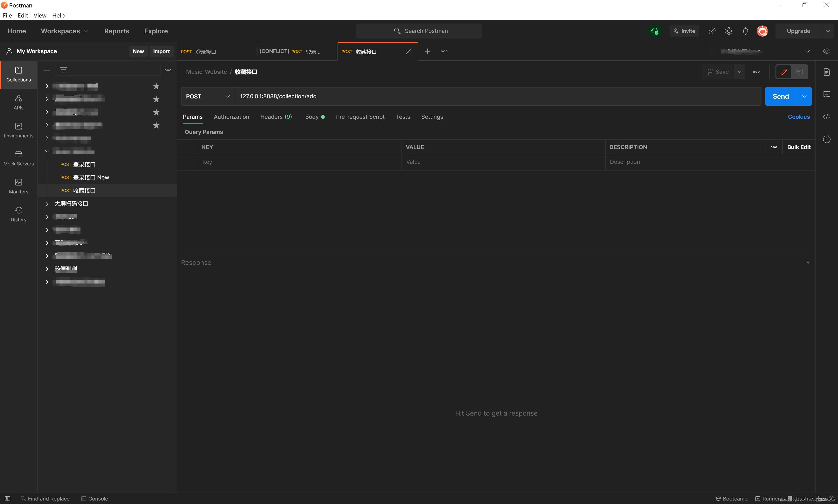Click the Search Postman field
Image resolution: width=838 pixels, height=504 pixels.
click(x=419, y=31)
